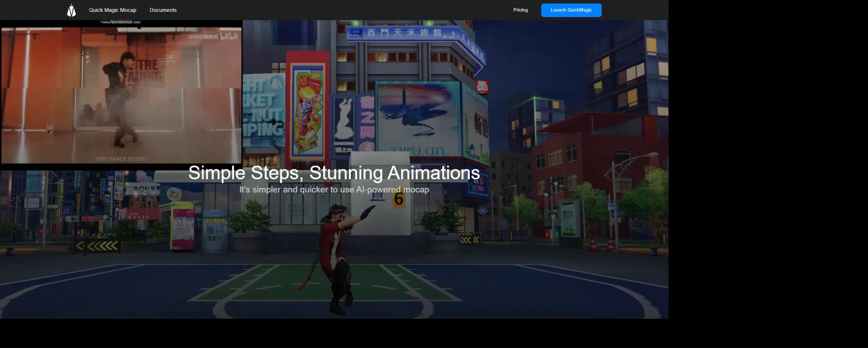Click the QuickMagic logo icon
The height and width of the screenshot is (348, 868).
pyautogui.click(x=71, y=10)
